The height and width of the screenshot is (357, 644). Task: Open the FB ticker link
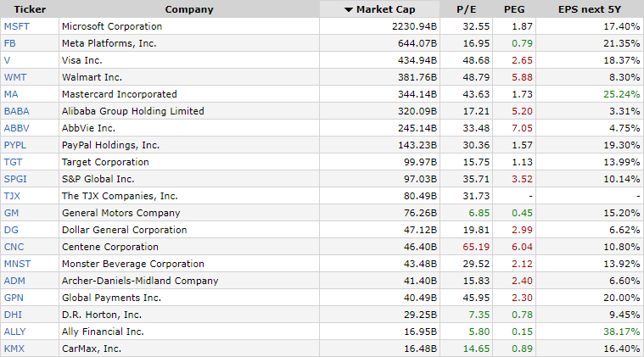click(10, 43)
